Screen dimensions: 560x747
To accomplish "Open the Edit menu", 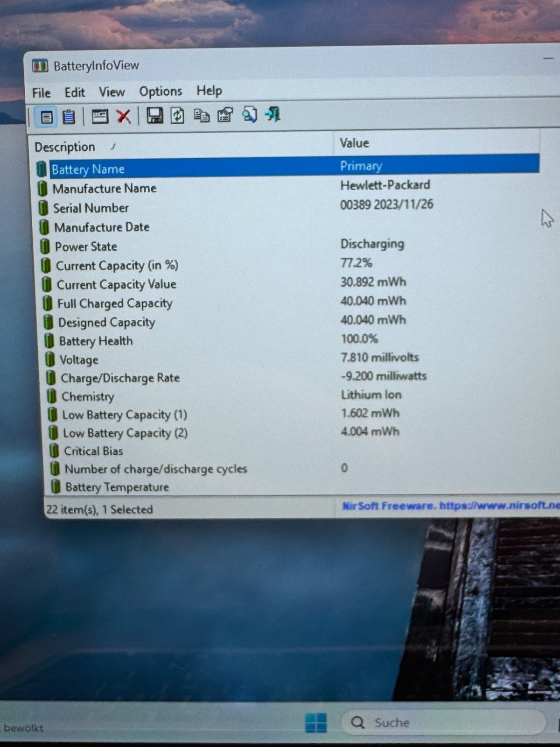I will coord(75,92).
